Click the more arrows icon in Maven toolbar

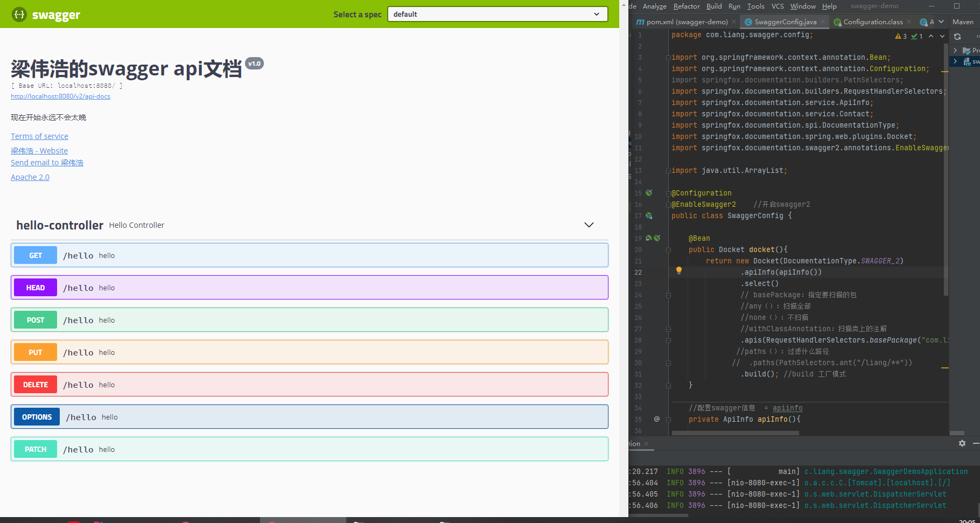tap(977, 37)
